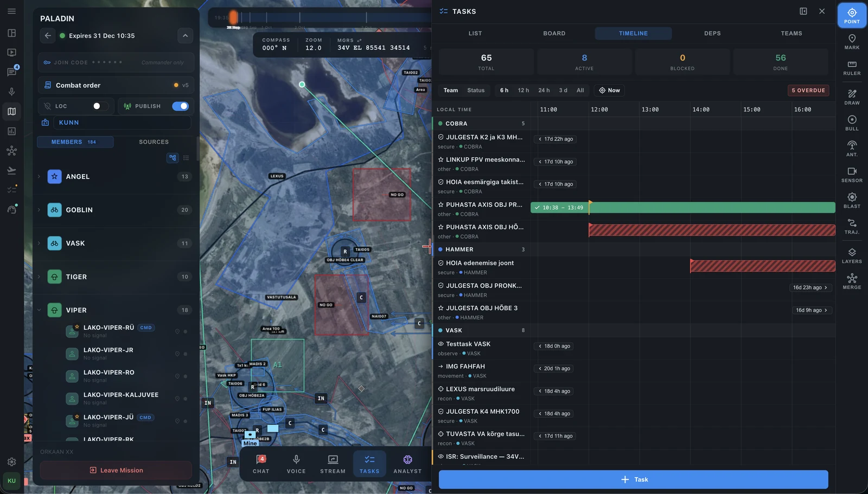Open the hamburger menu in left sidebar
This screenshot has height=494, width=868.
[x=11, y=11]
